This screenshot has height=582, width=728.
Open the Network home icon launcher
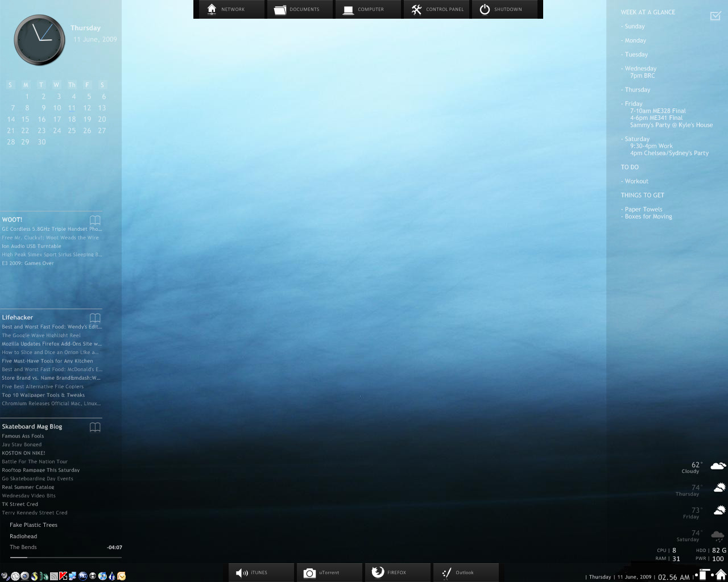pyautogui.click(x=212, y=9)
